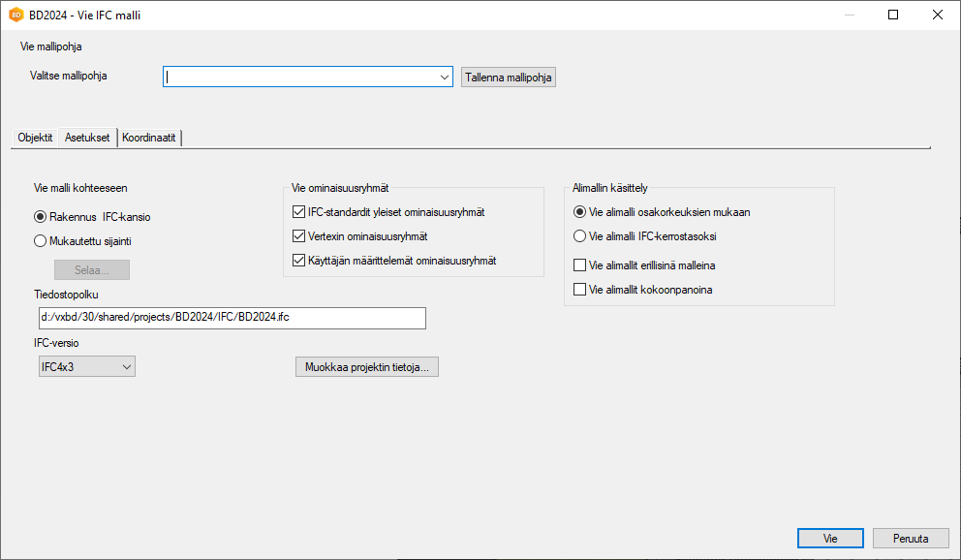Uncheck IFC-standardit yleiset ominaisuusryhmät
The height and width of the screenshot is (560, 961).
(x=298, y=212)
